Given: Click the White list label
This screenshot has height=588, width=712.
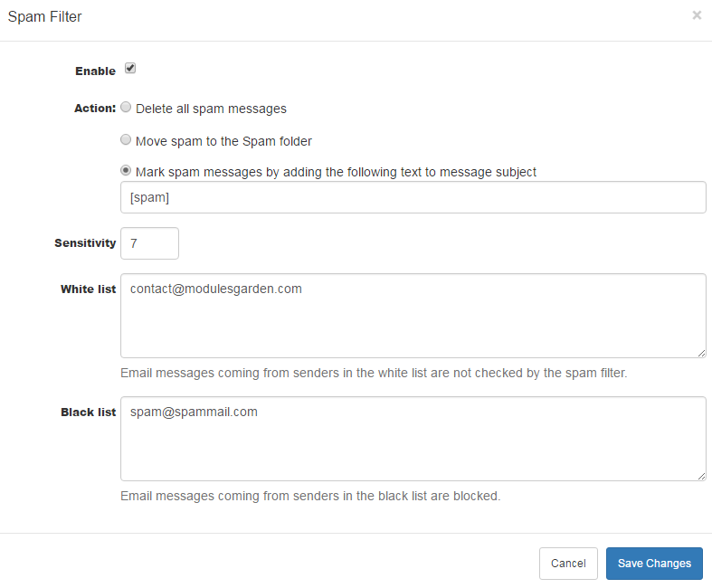Looking at the screenshot, I should click(89, 289).
